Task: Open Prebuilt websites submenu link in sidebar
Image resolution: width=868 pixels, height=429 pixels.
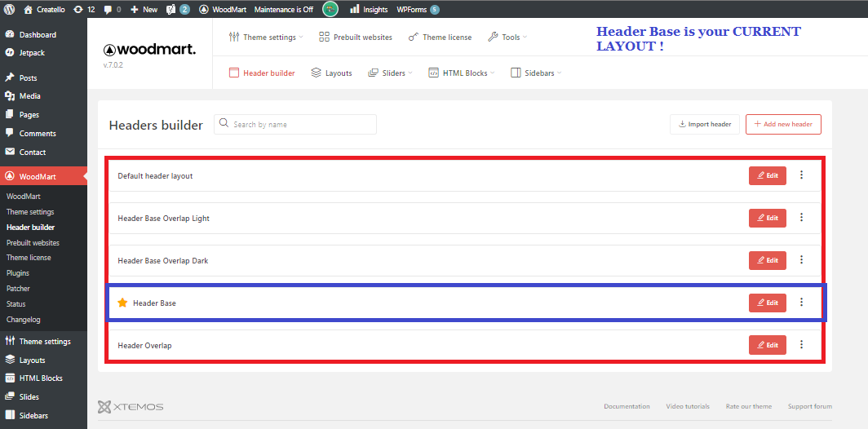Action: [33, 243]
